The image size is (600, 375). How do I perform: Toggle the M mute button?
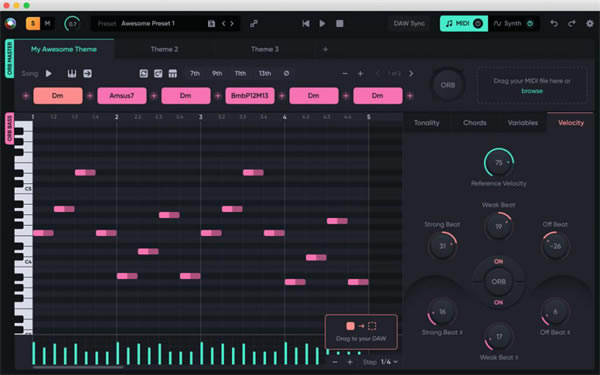coord(47,24)
